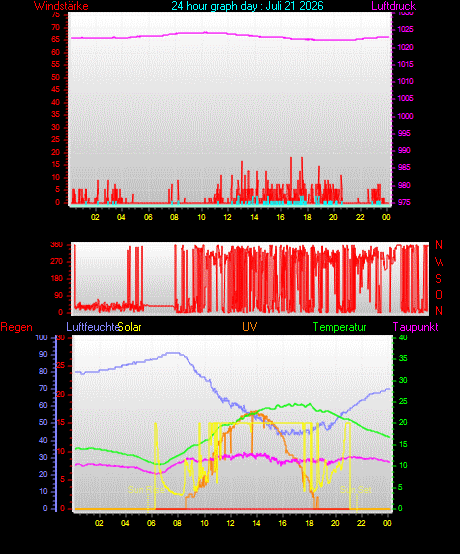Viewport: 460px width, 554px height.
Task: Click the 1025 pressure axis value
Action: point(406,29)
